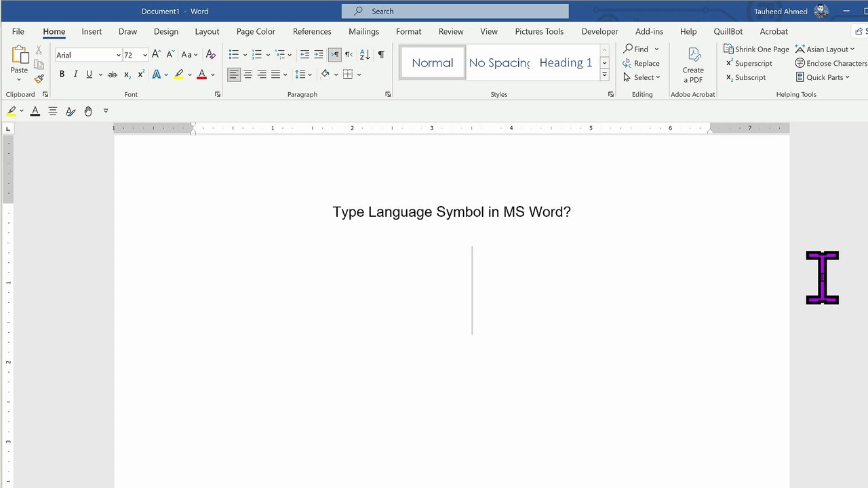Image resolution: width=868 pixels, height=488 pixels.
Task: Toggle strikethrough formatting
Action: [113, 74]
